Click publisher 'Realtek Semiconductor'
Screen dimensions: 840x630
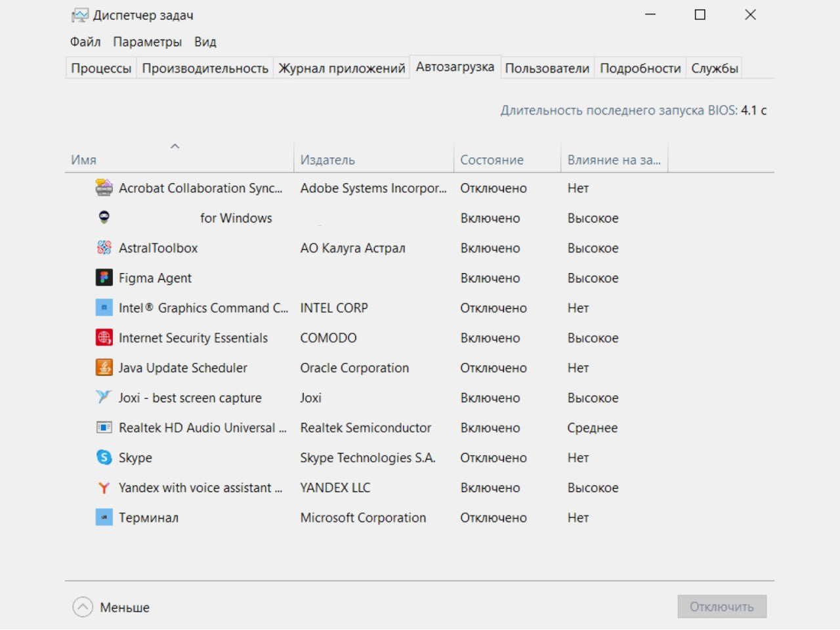366,428
